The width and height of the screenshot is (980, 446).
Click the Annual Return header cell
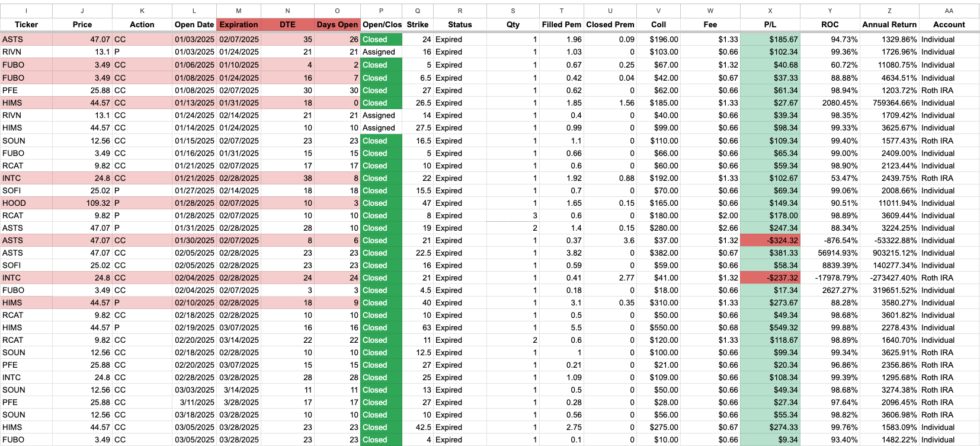[889, 24]
